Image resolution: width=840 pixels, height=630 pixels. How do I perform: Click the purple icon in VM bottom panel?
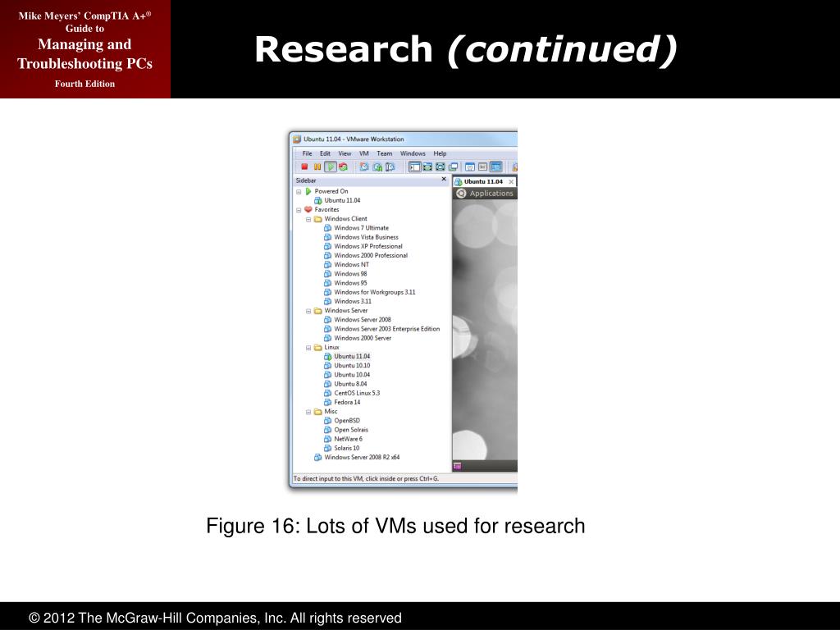coord(458,466)
